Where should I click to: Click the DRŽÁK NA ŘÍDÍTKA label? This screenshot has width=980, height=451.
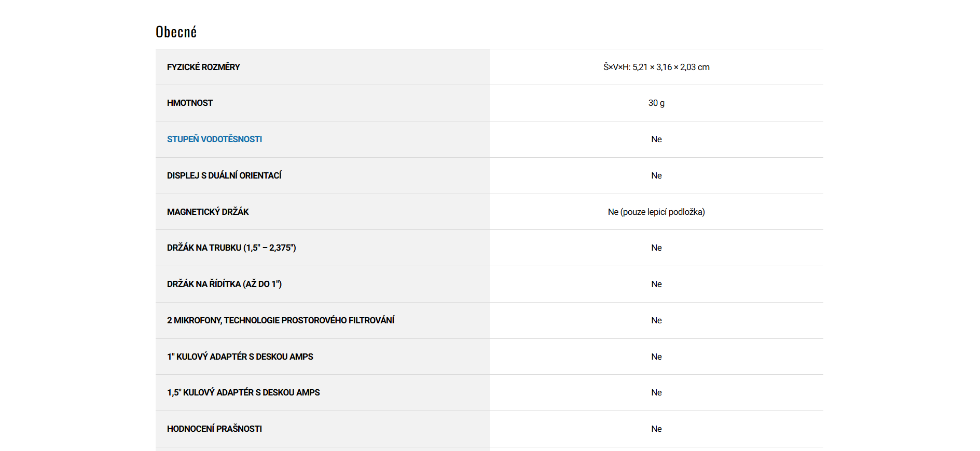224,284
